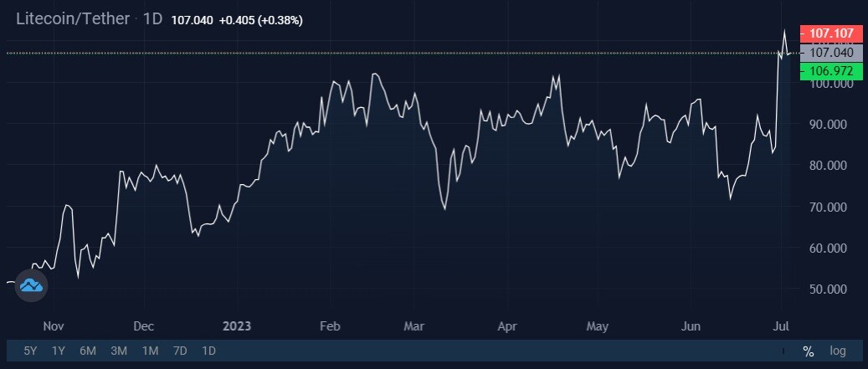This screenshot has width=868, height=369.
Task: Click the gray 107.040 current price label
Action: 831,53
